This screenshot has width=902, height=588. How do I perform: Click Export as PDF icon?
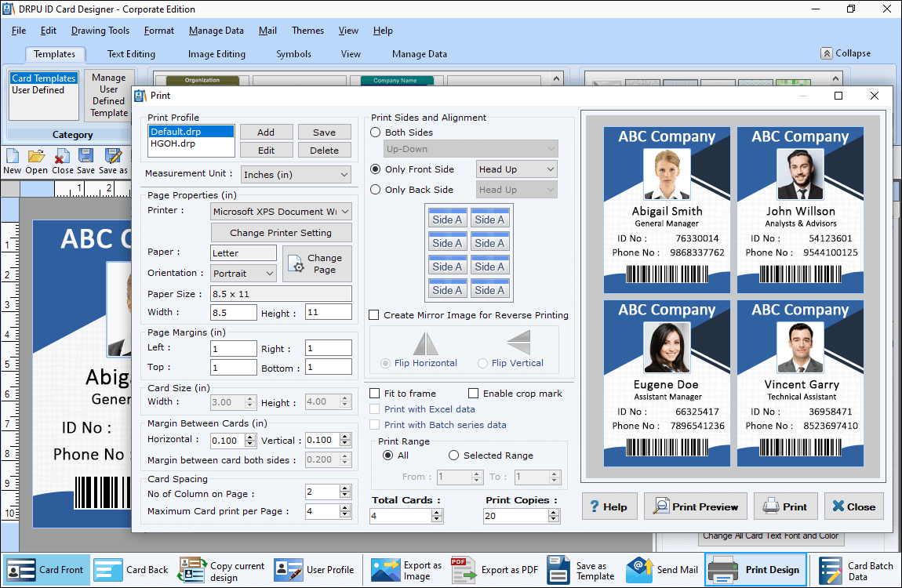coord(463,570)
